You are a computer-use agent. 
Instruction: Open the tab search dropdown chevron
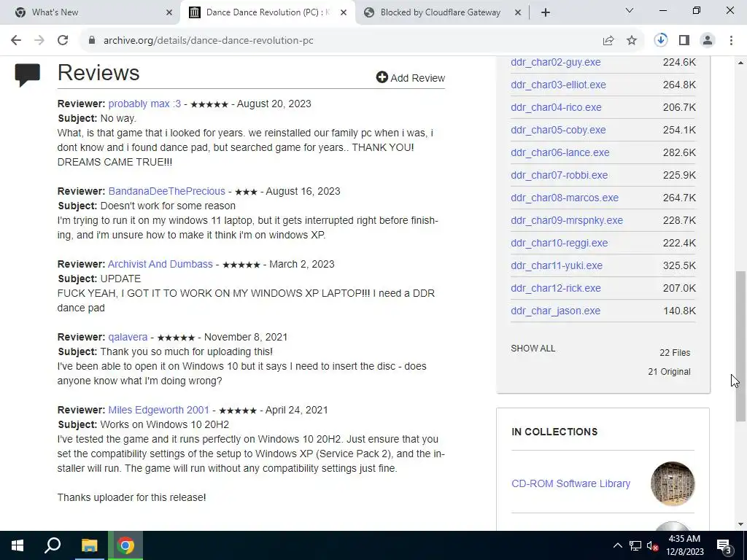(630, 10)
